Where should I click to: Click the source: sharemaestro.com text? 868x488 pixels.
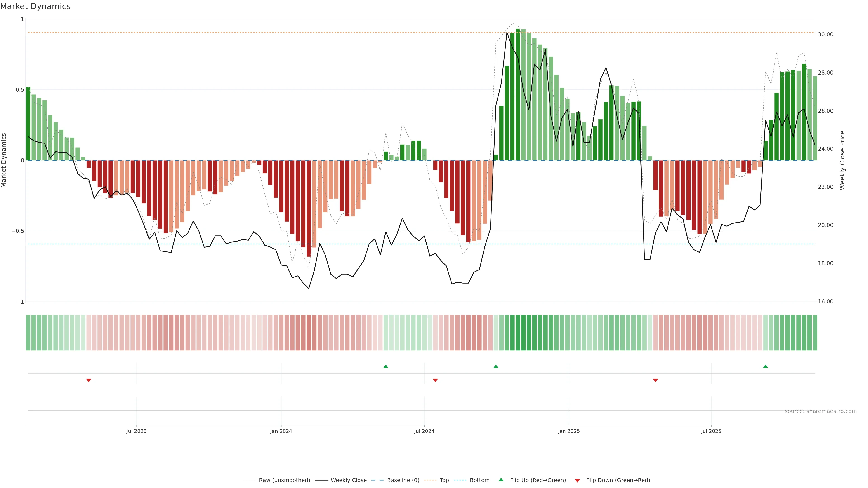[821, 411]
